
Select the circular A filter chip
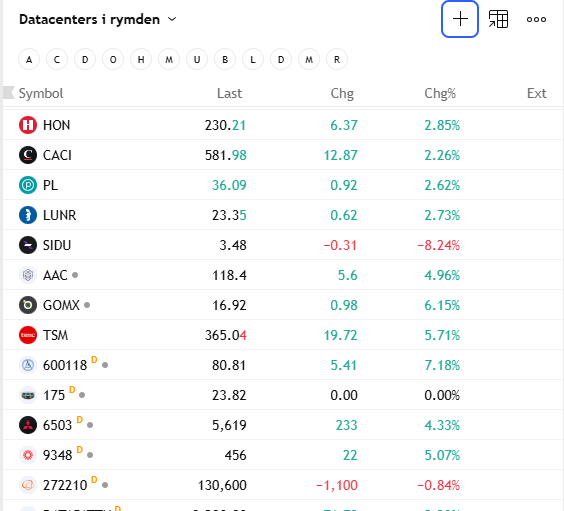(x=29, y=59)
